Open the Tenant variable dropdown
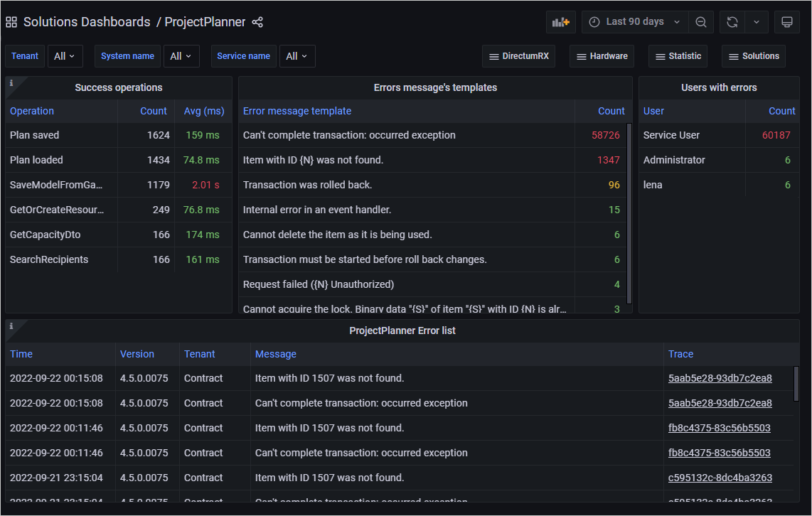This screenshot has height=516, width=812. point(65,56)
